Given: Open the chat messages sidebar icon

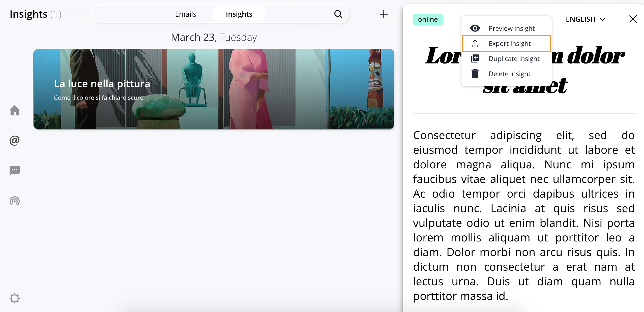Looking at the screenshot, I should (x=15, y=171).
